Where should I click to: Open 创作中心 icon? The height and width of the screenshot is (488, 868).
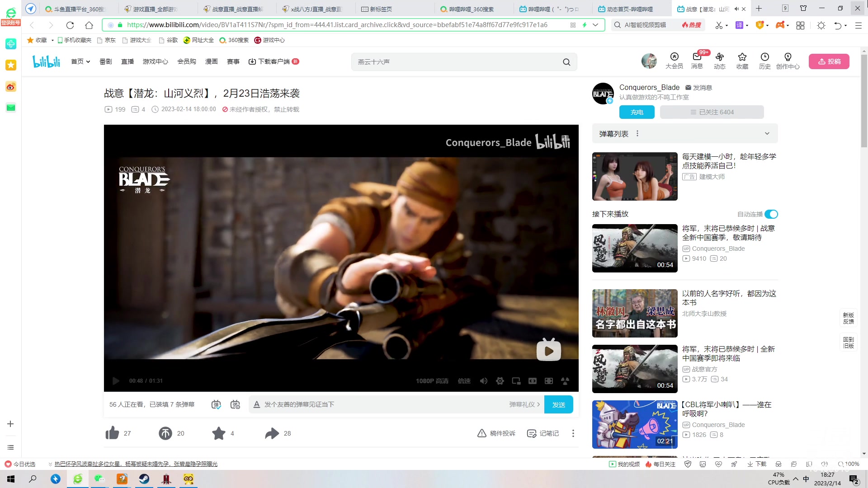click(x=788, y=61)
